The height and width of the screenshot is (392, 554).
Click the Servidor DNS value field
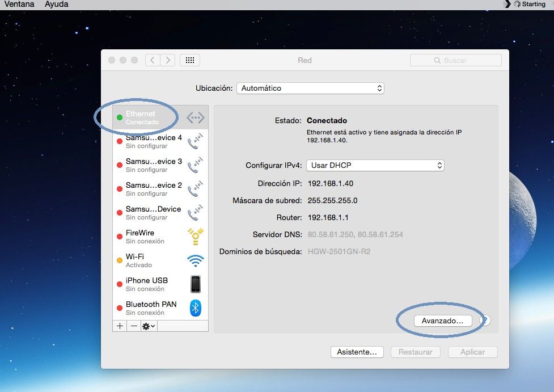click(356, 234)
